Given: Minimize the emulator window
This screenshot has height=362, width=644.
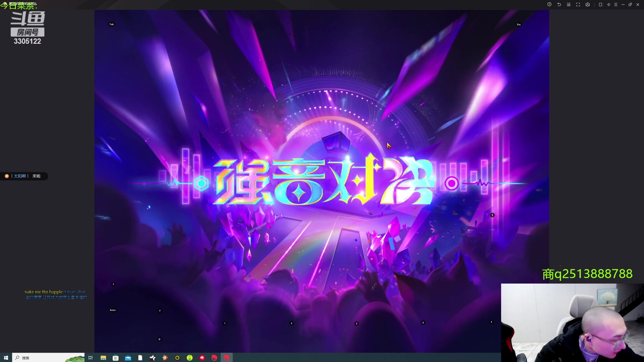Looking at the screenshot, I should pyautogui.click(x=623, y=5).
